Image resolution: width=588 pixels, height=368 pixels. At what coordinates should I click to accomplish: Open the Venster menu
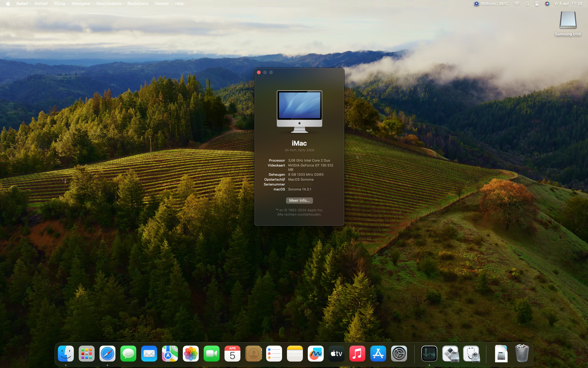pyautogui.click(x=162, y=4)
